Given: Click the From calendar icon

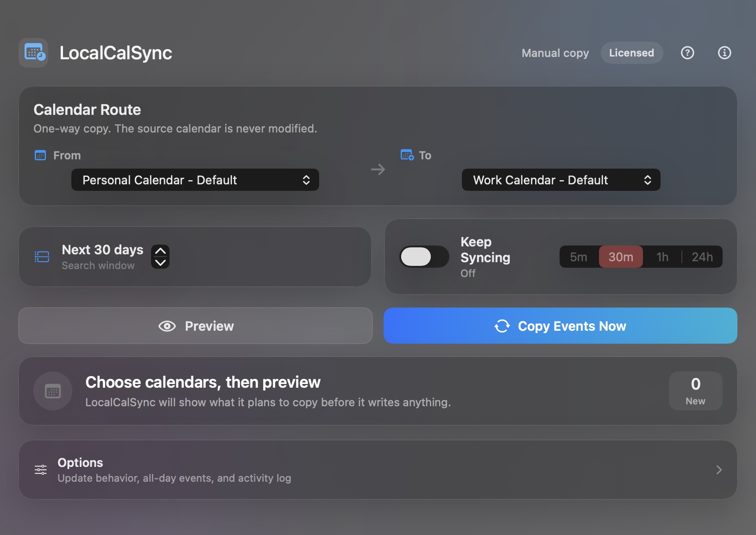Looking at the screenshot, I should pyautogui.click(x=40, y=156).
